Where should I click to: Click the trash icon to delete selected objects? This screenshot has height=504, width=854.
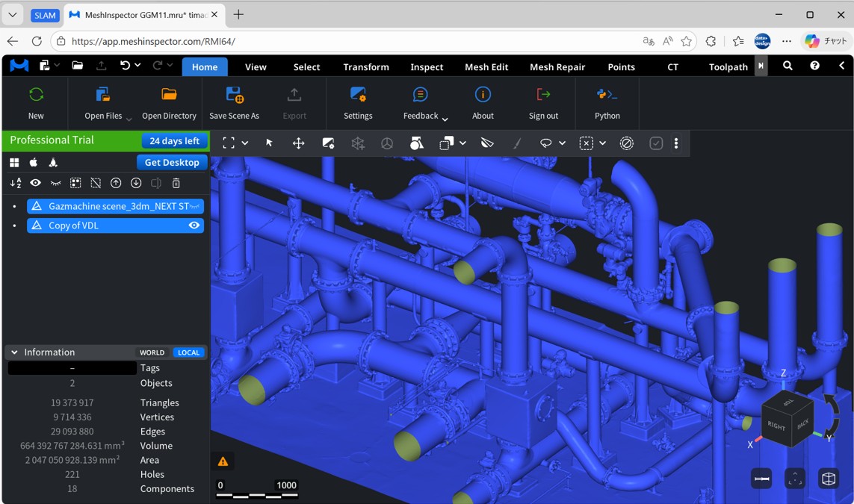[x=176, y=183]
